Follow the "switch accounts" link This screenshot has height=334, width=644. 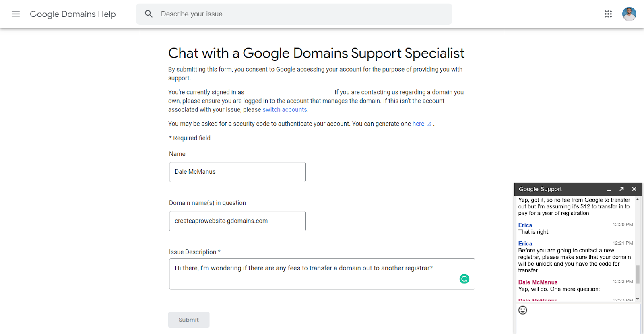285,110
